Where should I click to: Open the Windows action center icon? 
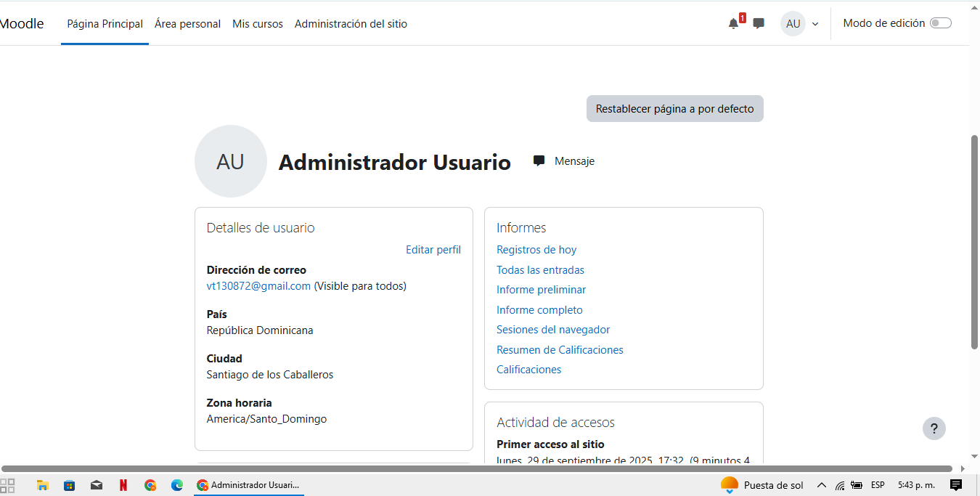956,485
